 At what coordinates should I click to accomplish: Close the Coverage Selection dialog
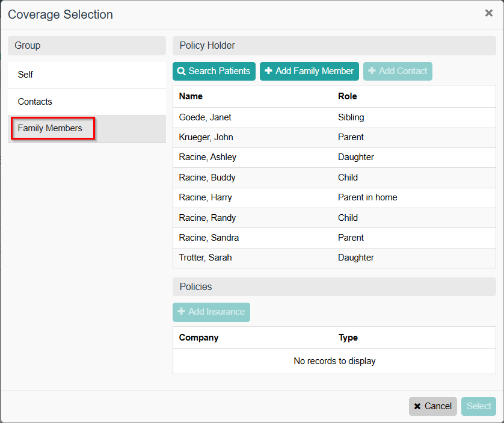pyautogui.click(x=488, y=13)
